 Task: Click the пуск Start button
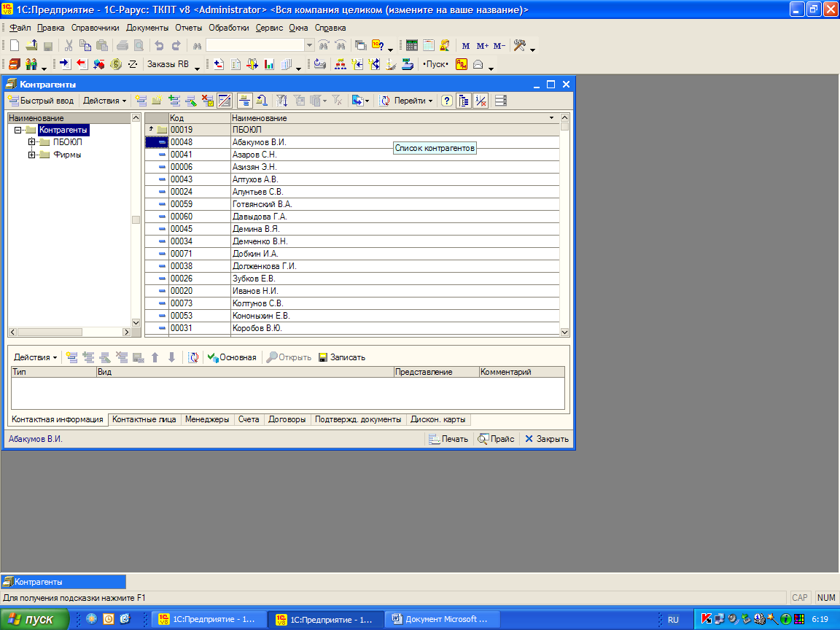(x=34, y=619)
